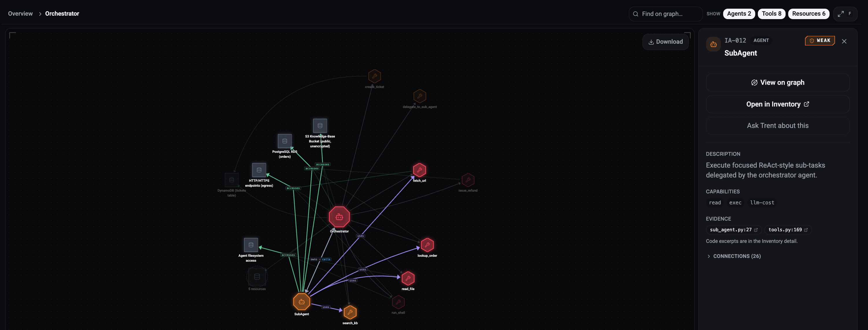Click the SubAgent robot icon in panel
The width and height of the screenshot is (868, 330).
tap(713, 44)
